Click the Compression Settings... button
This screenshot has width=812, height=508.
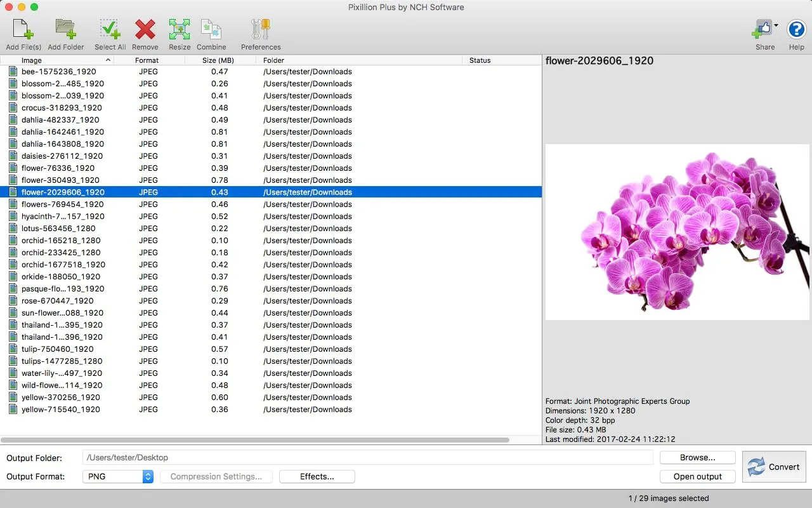[216, 476]
